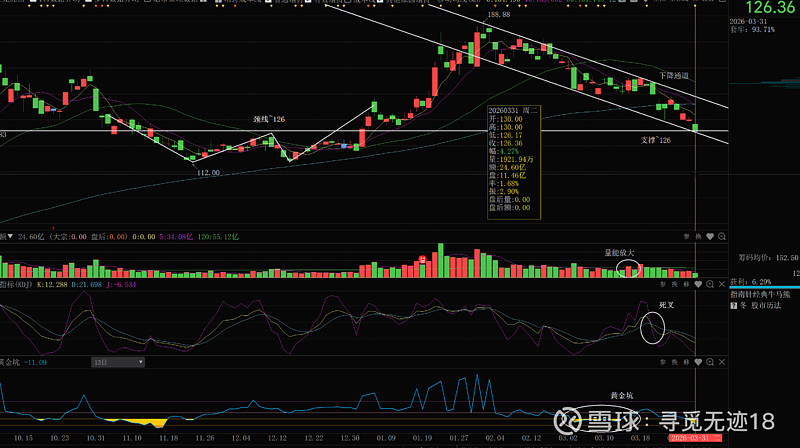Image resolution: width=800 pixels, height=448 pixels.
Task: Open the 13日 period dropdown
Action: click(x=118, y=362)
